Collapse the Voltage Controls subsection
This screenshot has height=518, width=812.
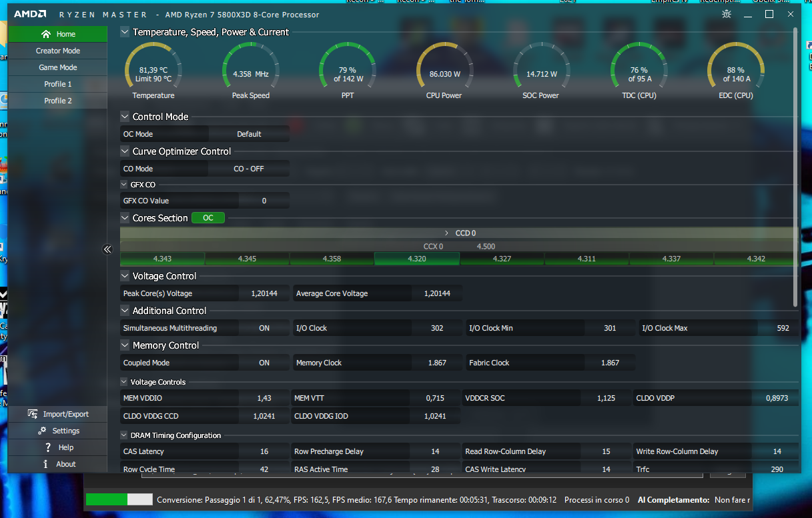point(125,382)
